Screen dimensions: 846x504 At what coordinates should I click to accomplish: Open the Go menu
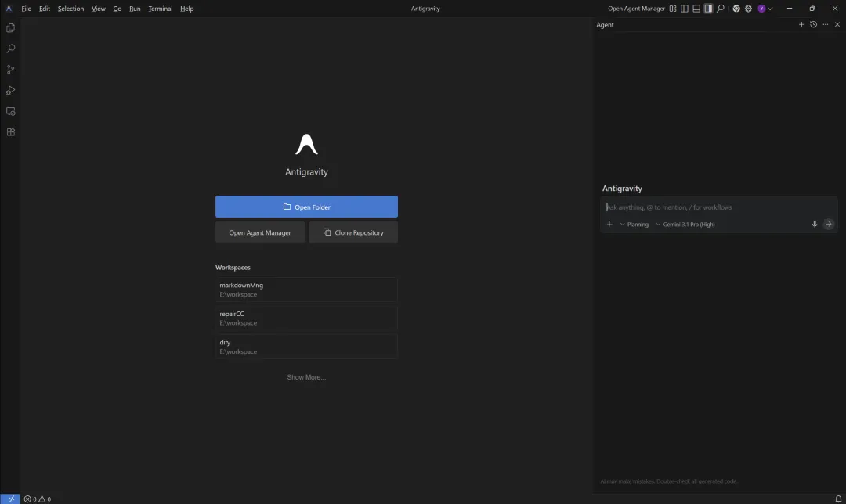coord(117,9)
